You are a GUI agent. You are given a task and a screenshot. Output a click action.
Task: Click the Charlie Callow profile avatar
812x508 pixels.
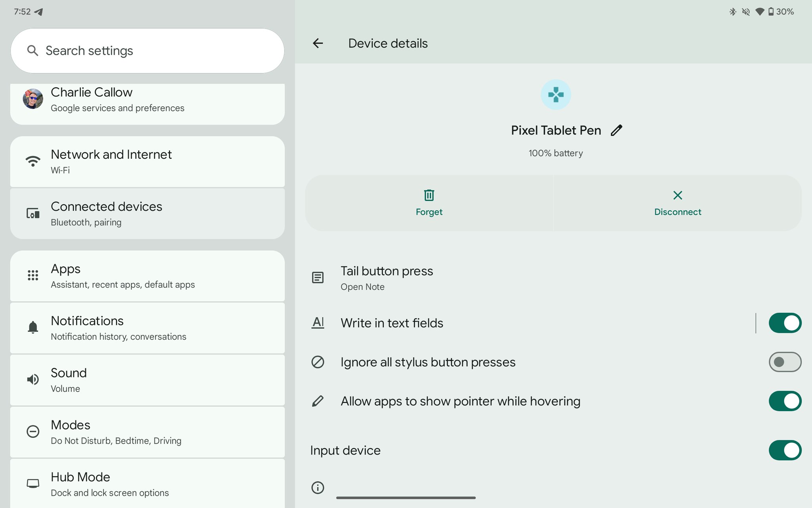33,99
